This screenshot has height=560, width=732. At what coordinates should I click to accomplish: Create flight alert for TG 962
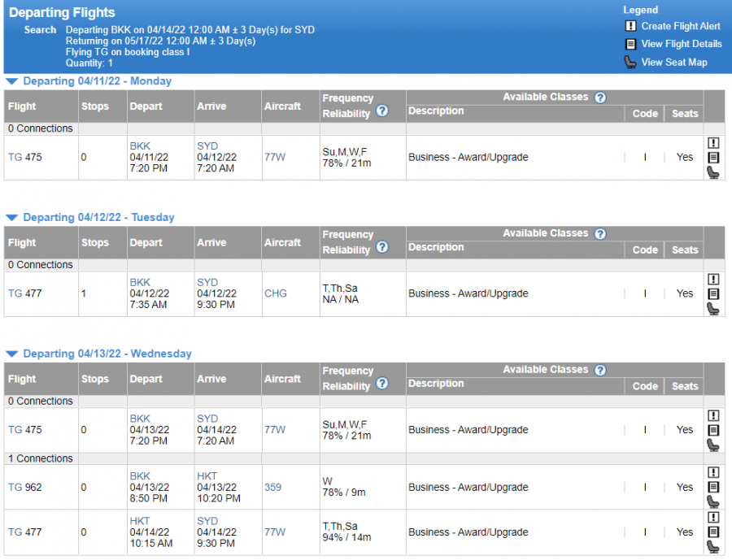click(713, 473)
